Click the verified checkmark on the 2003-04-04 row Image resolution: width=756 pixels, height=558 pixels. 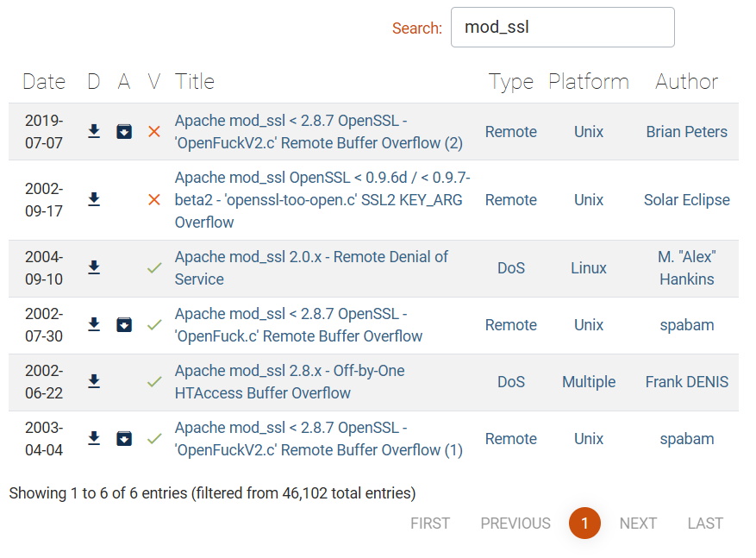[154, 438]
